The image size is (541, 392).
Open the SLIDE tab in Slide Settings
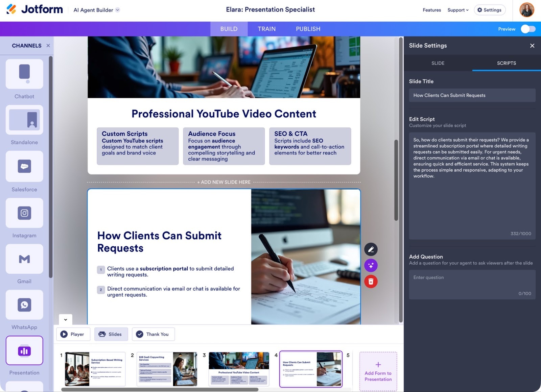click(438, 63)
